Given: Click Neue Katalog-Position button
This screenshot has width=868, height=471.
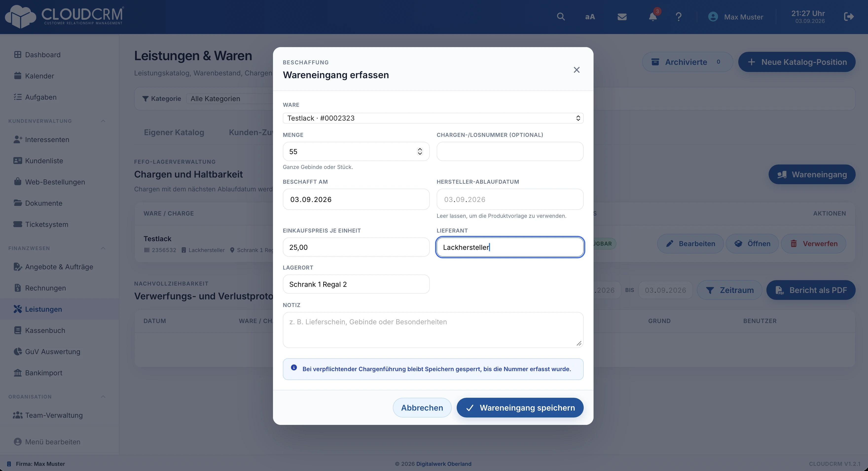Looking at the screenshot, I should pos(796,62).
